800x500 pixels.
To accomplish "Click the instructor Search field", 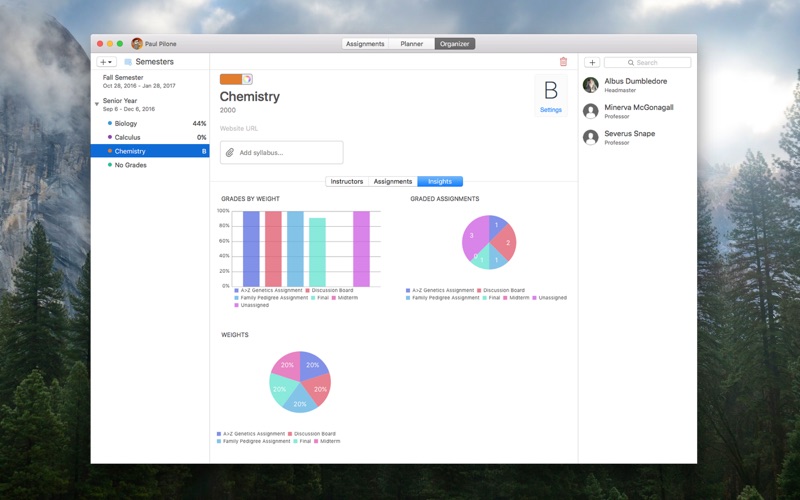I will click(647, 62).
